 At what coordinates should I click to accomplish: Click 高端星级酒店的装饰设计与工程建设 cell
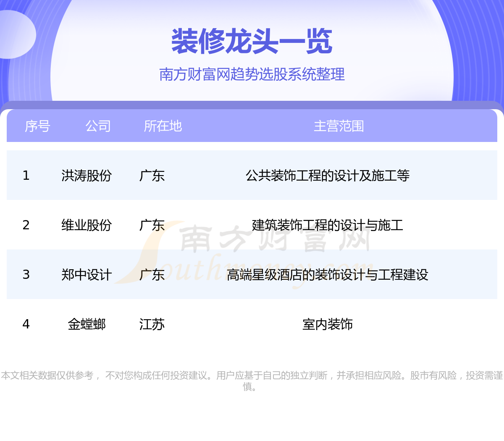[328, 275]
